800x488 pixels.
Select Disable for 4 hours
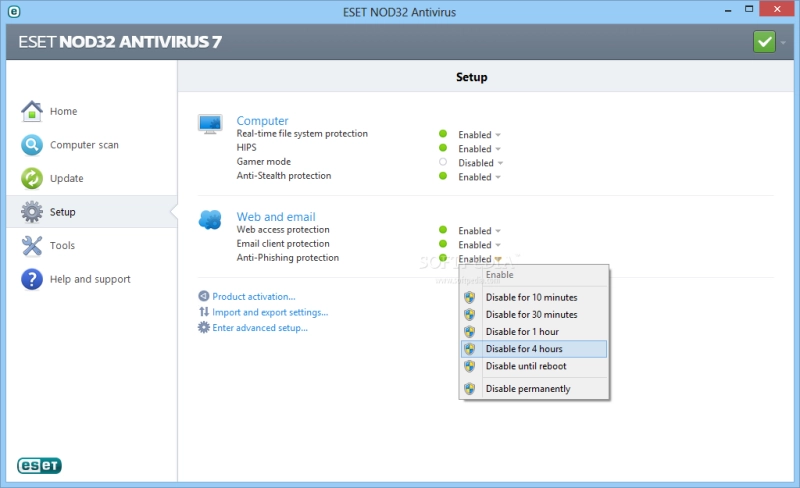click(x=534, y=349)
